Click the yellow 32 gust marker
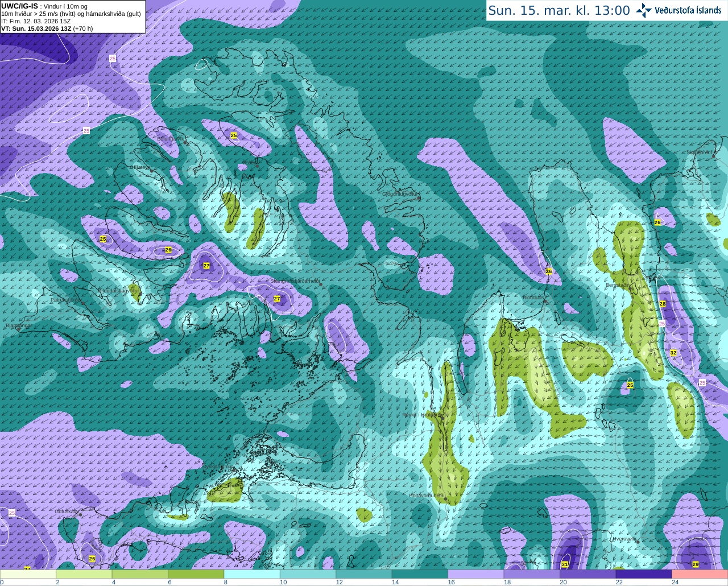Viewport: 728px width, 586px height. tap(673, 353)
